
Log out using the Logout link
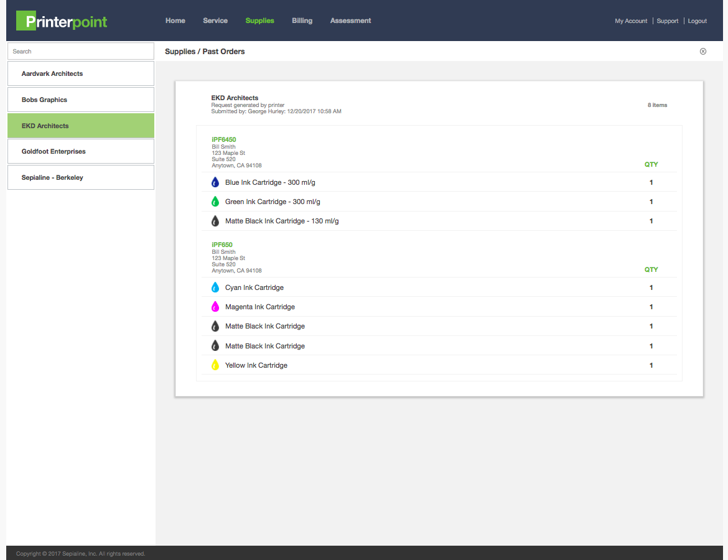click(x=697, y=21)
